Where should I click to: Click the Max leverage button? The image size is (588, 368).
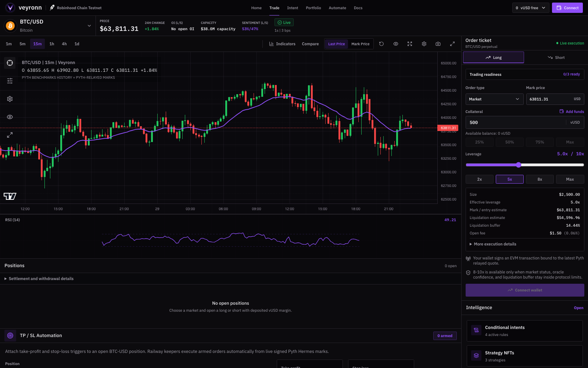click(570, 179)
